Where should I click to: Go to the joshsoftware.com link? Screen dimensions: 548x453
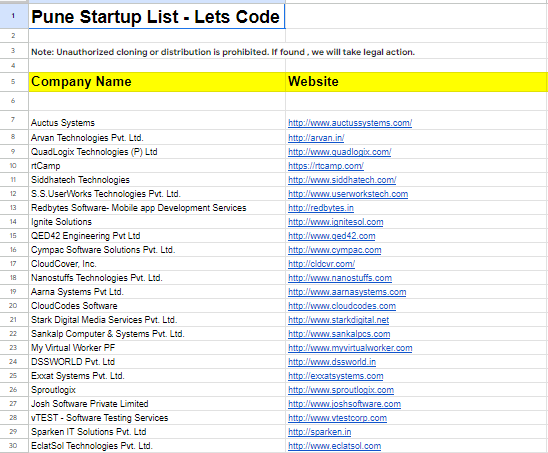[x=344, y=404]
